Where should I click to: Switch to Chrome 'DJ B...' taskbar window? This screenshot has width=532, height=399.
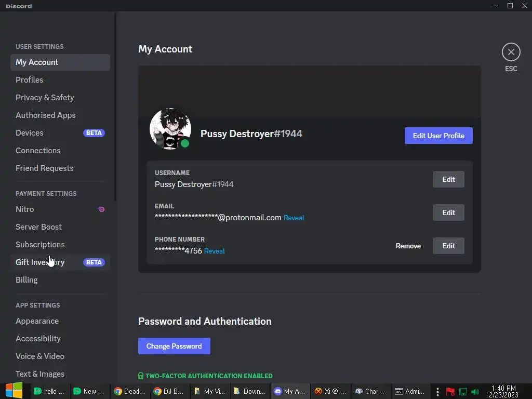(169, 391)
